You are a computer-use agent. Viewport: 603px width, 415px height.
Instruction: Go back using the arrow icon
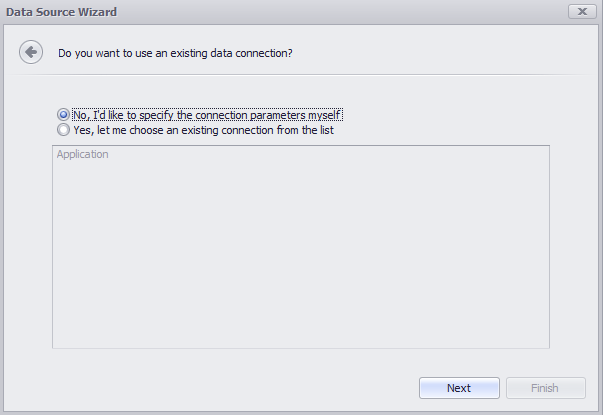[x=31, y=52]
